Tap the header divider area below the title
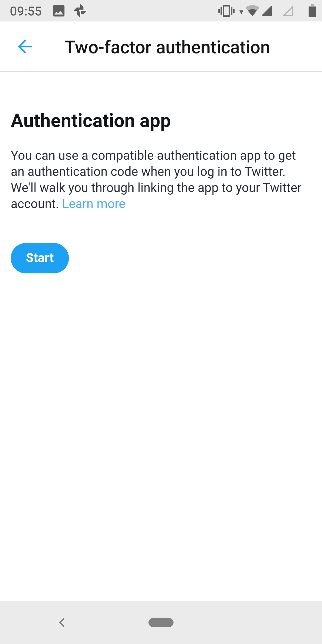The image size is (322, 644). (x=161, y=71)
